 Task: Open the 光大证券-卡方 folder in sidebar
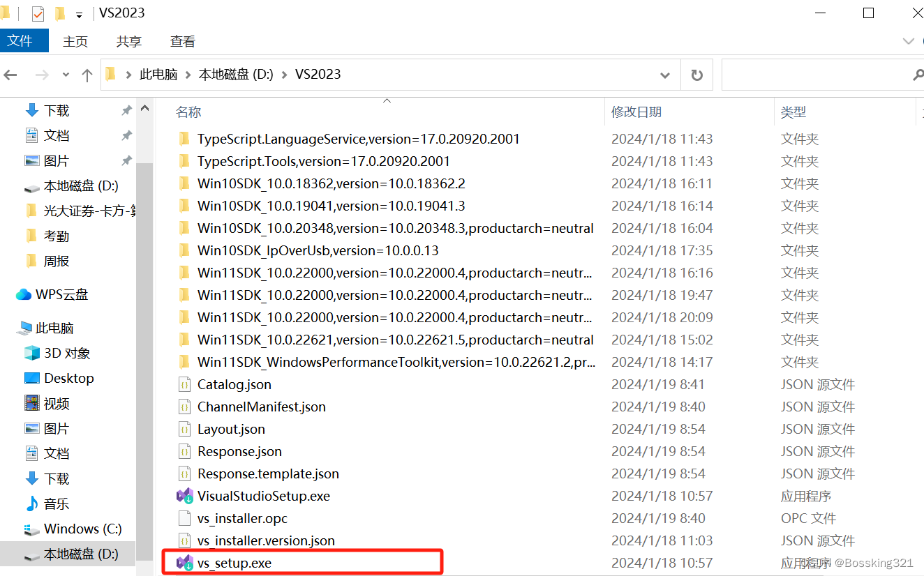coord(89,211)
